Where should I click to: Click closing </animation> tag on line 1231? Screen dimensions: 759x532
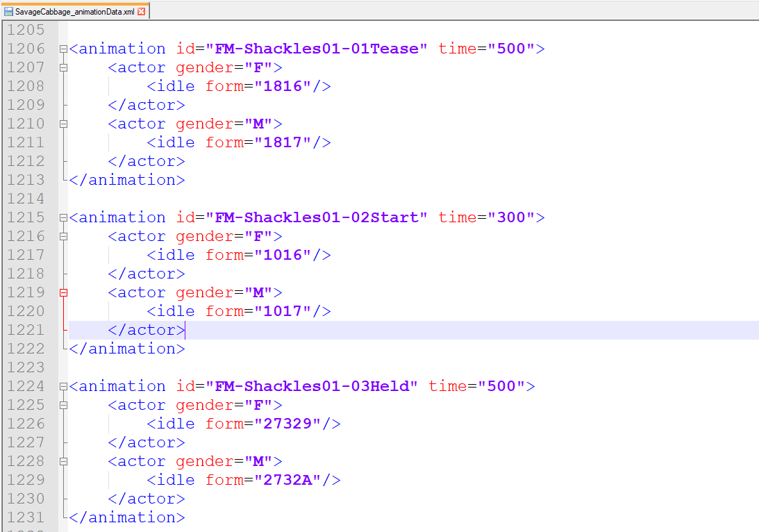[127, 517]
